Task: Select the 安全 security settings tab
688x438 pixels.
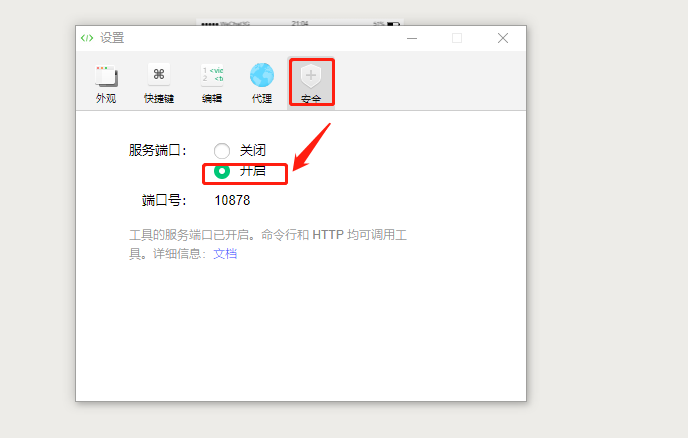Action: point(311,83)
